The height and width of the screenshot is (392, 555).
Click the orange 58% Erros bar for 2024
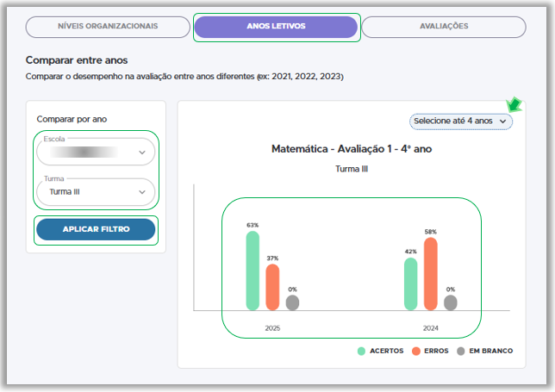430,274
